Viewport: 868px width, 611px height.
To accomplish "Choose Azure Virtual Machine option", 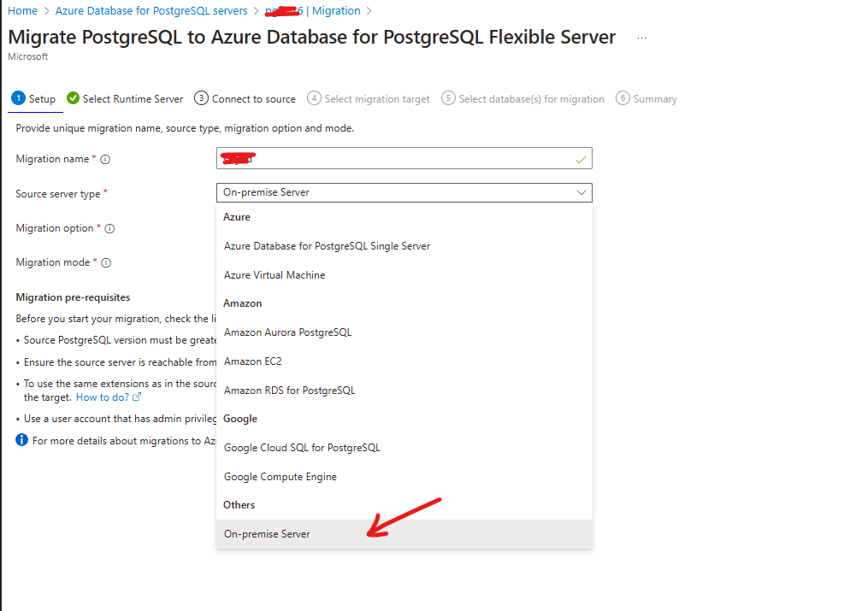I will click(404, 275).
